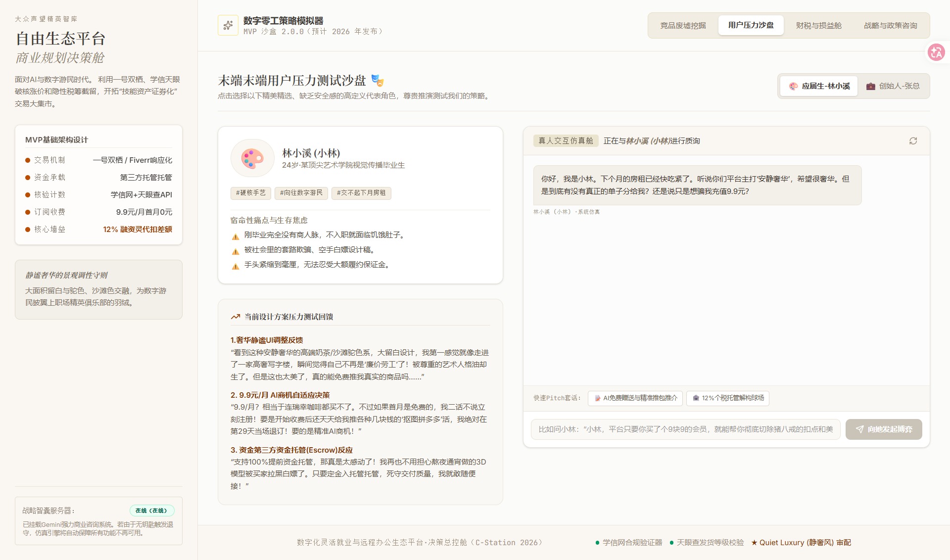Click the sparkle logo icon beside 数字零工策略模拟器
This screenshot has width=950, height=560.
pyautogui.click(x=228, y=25)
